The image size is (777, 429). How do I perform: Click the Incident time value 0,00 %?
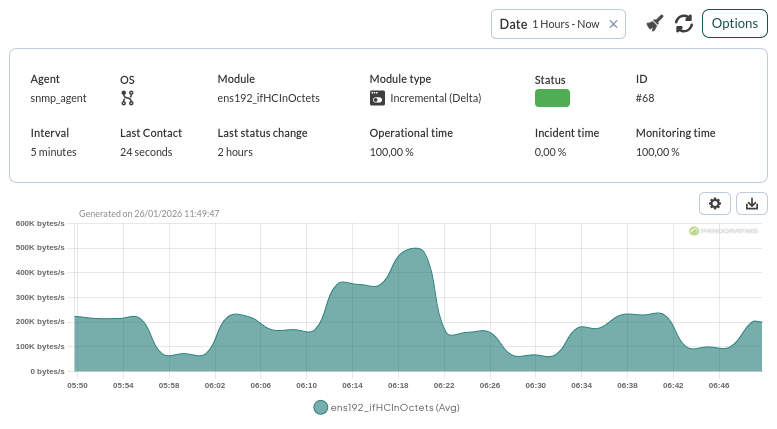pos(550,152)
